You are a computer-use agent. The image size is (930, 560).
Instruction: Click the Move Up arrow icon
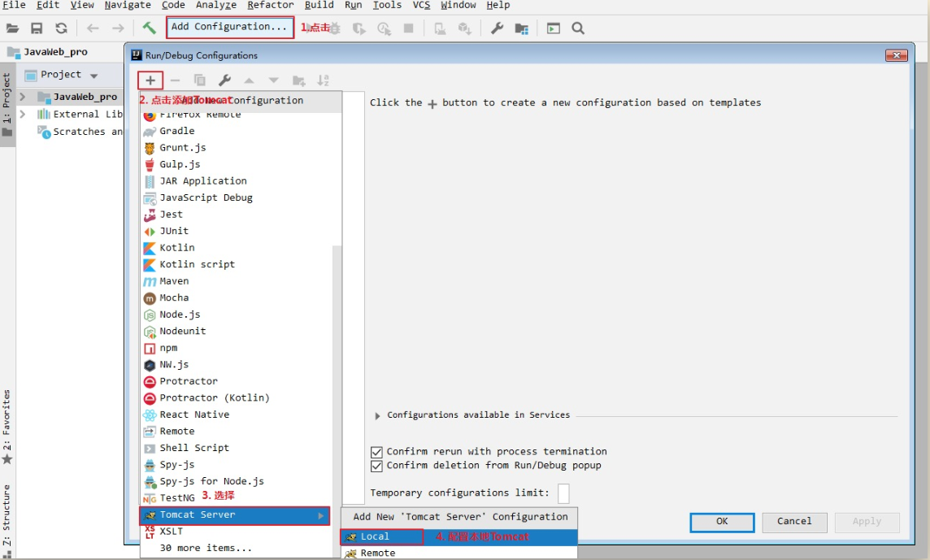pyautogui.click(x=249, y=80)
